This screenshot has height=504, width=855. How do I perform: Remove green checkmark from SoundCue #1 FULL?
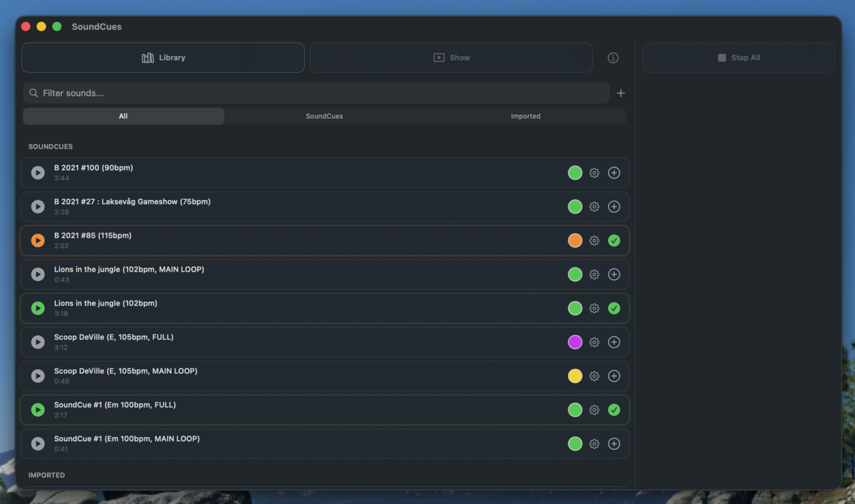(x=614, y=410)
